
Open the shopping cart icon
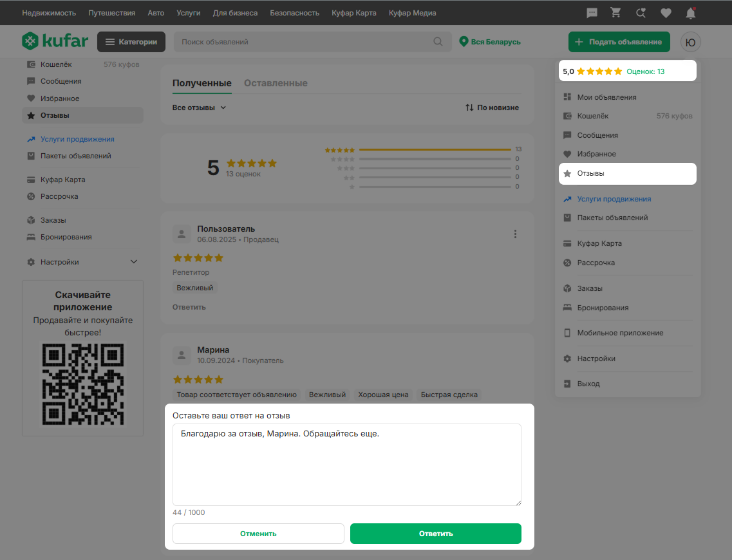click(x=615, y=13)
